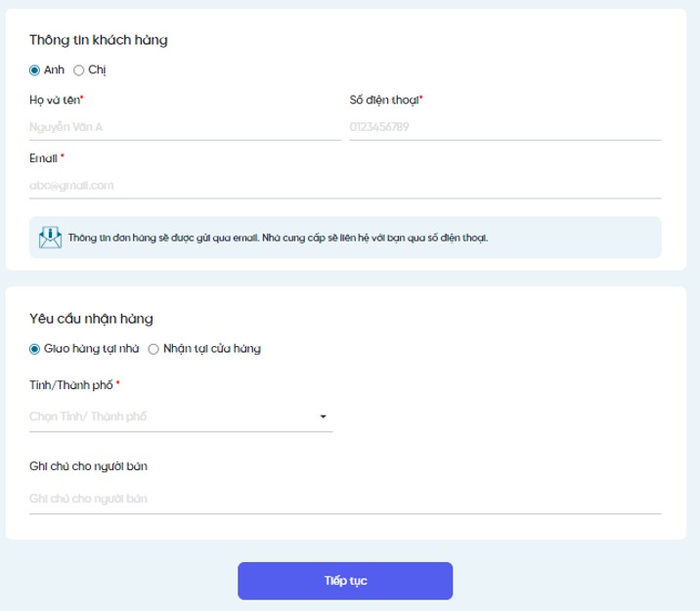The image size is (700, 611).
Task: Click the "Email" field label
Action: (x=44, y=156)
